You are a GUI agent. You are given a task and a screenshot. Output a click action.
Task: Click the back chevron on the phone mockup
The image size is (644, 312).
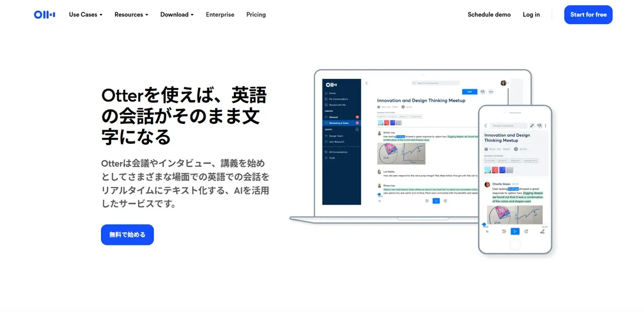pos(486,125)
